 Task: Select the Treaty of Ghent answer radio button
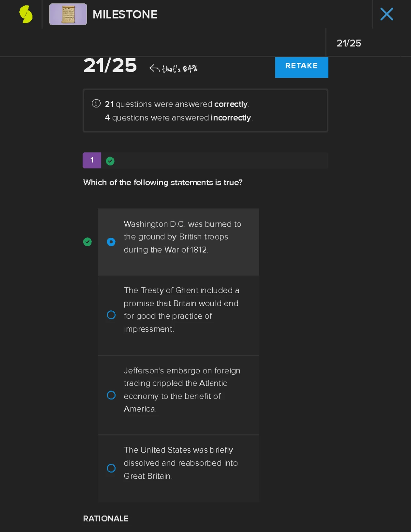click(x=111, y=314)
